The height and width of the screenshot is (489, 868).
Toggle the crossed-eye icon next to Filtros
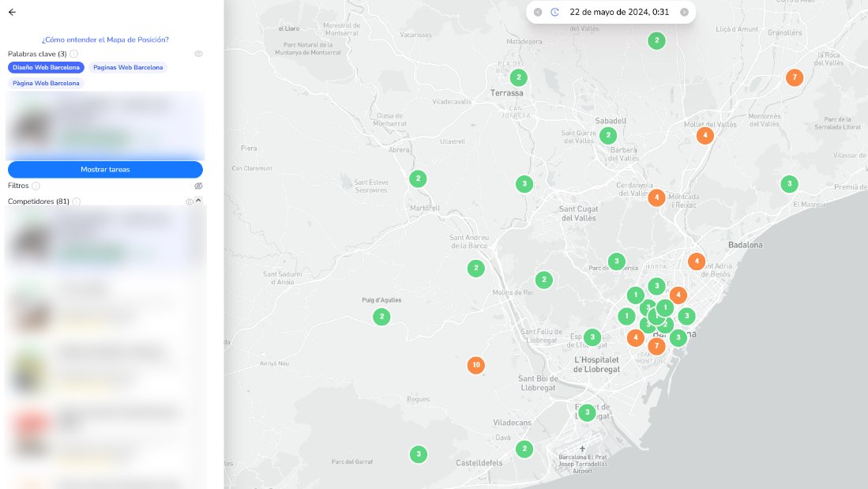click(x=198, y=186)
